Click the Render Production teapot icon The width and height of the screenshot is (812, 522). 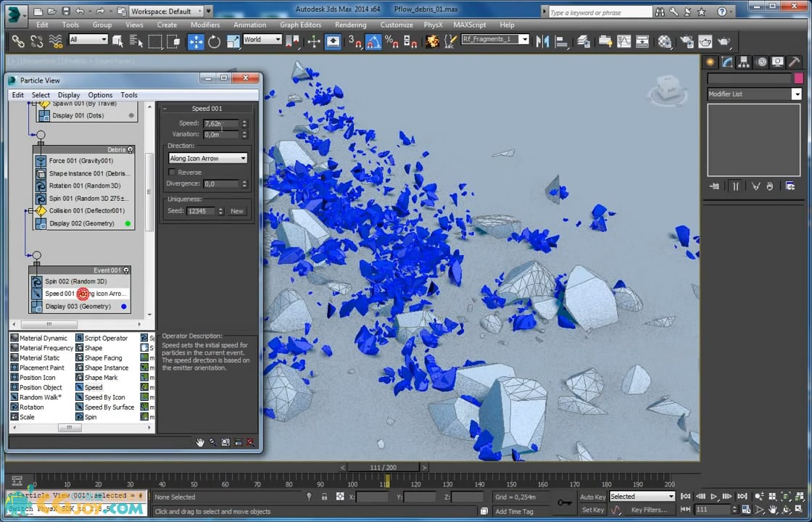(x=724, y=41)
